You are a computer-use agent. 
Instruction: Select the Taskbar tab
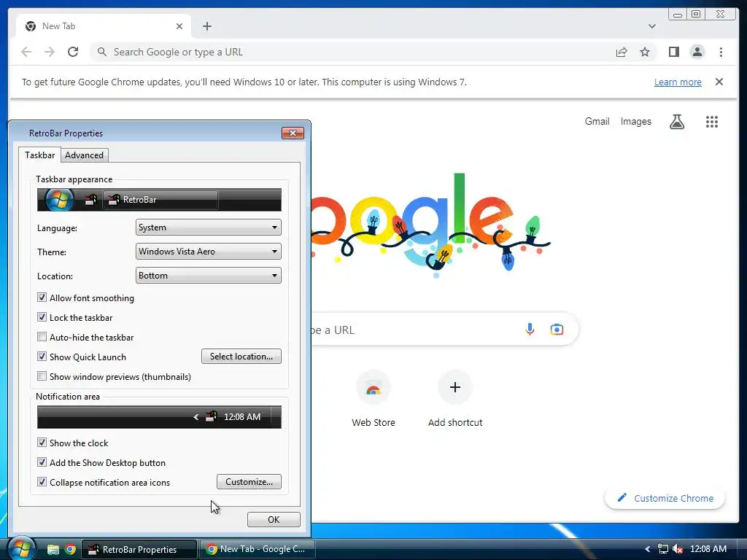(40, 155)
